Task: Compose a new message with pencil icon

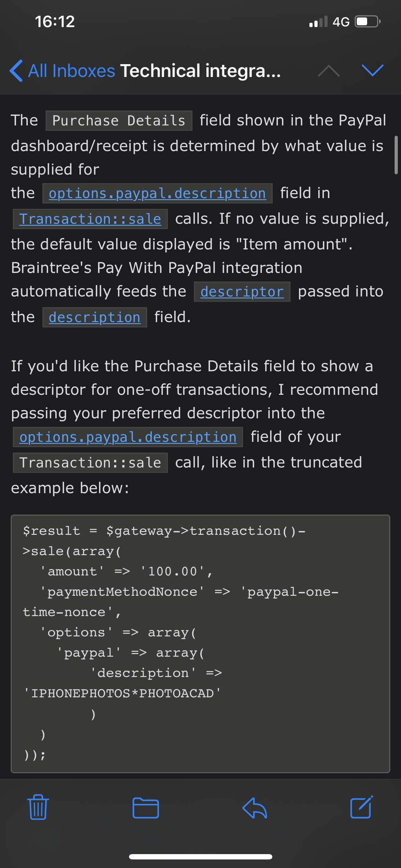Action: tap(362, 807)
